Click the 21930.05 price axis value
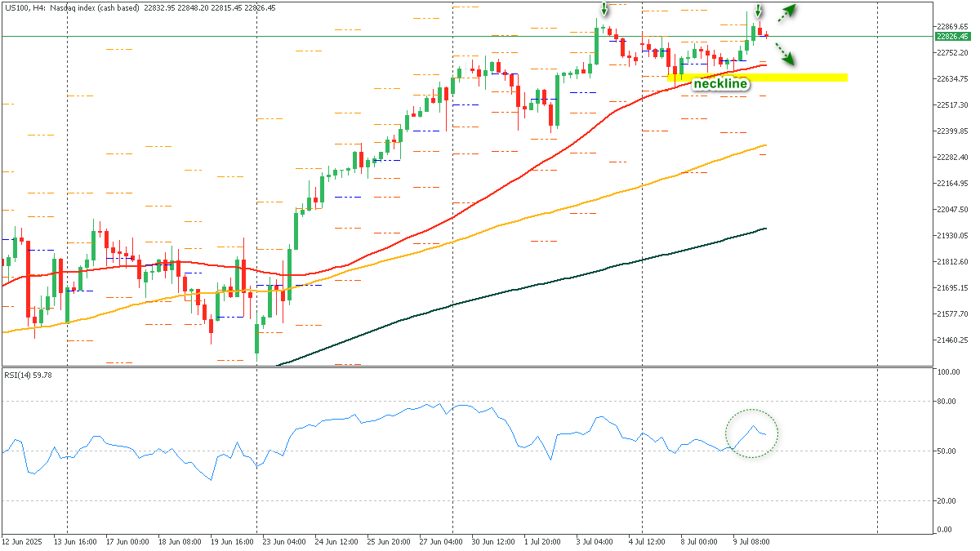980x551 pixels. coord(954,236)
